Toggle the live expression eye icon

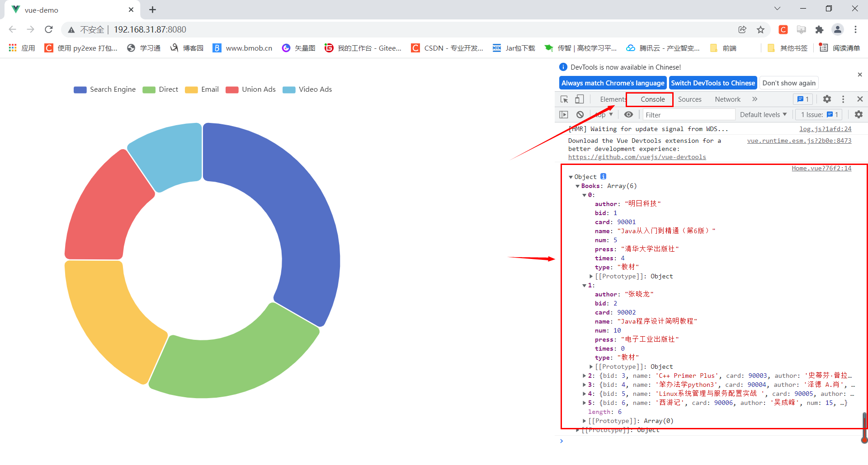[x=628, y=115]
